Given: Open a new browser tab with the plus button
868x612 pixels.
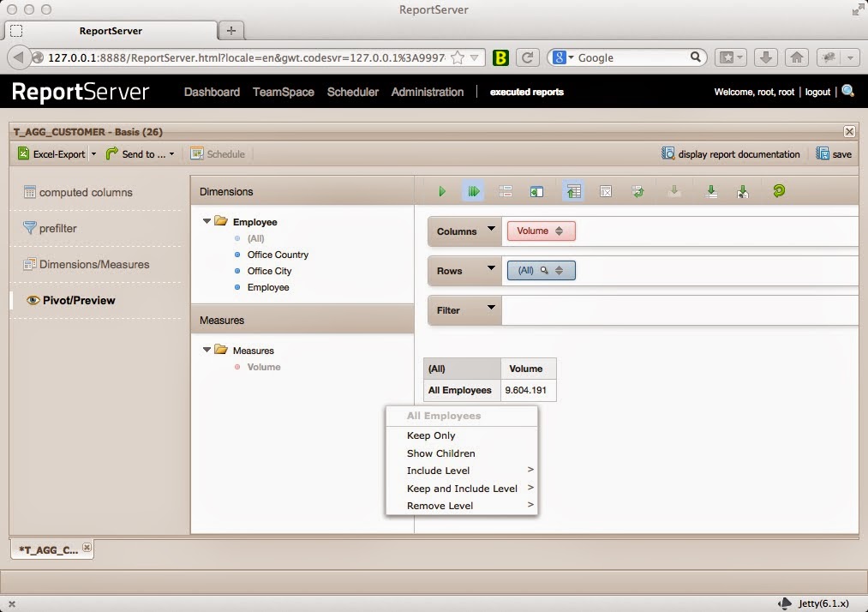Looking at the screenshot, I should pyautogui.click(x=231, y=31).
